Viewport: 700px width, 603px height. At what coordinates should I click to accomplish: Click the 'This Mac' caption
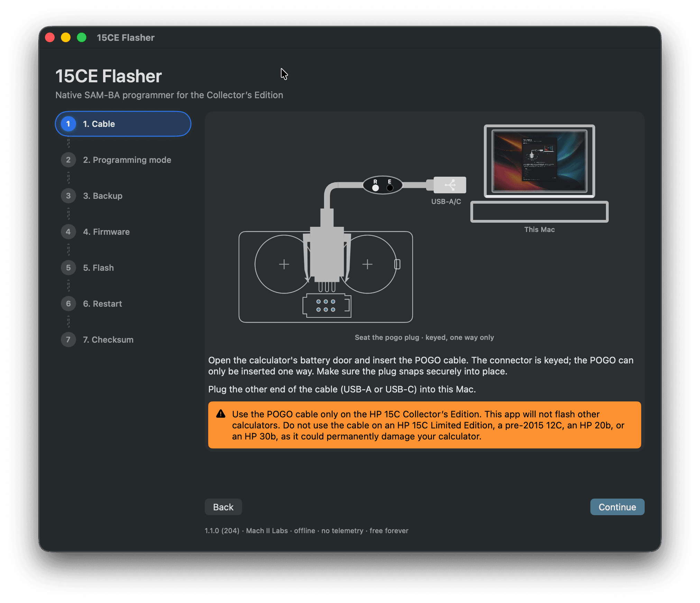coord(539,230)
